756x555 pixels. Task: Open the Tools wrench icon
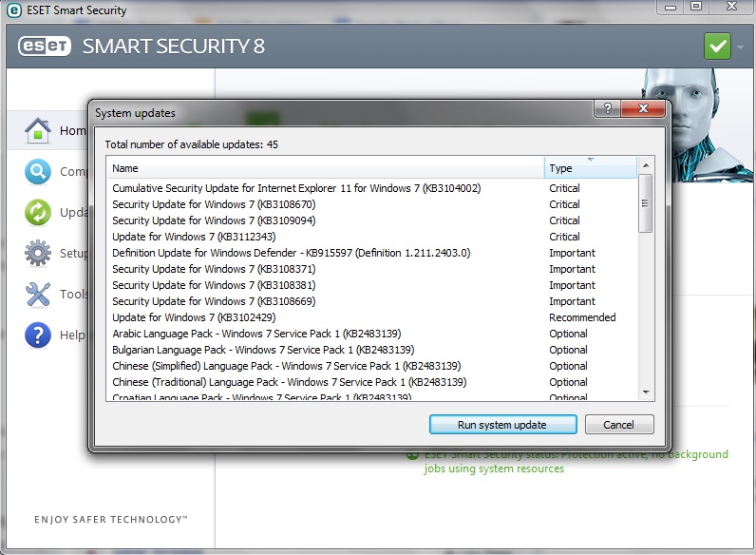(38, 294)
